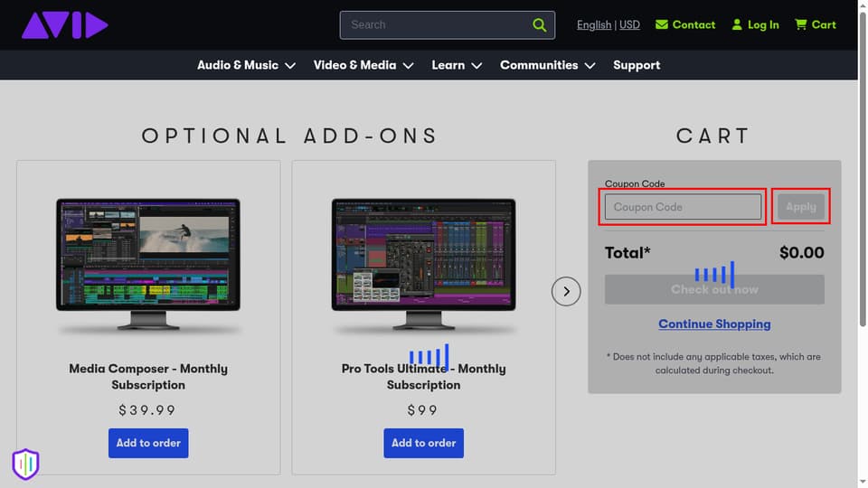The image size is (868, 488).
Task: Click the shopping cart icon
Action: coord(800,24)
